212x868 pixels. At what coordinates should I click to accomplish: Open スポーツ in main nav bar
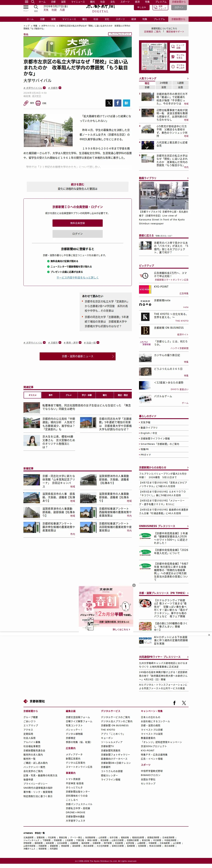120,19
